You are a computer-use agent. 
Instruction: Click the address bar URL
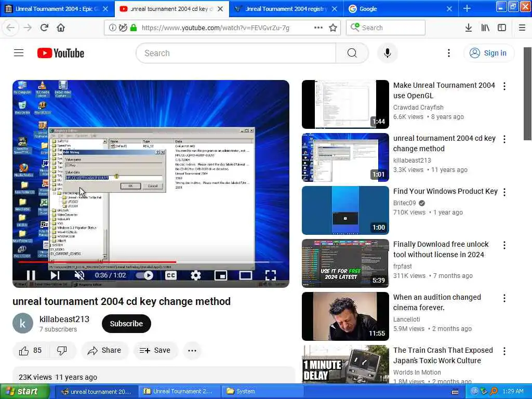(216, 28)
